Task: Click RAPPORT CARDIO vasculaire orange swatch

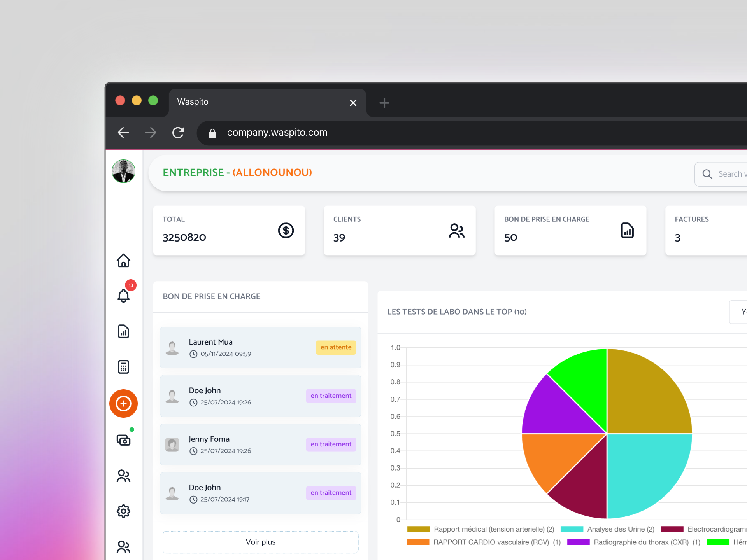Action: [418, 542]
